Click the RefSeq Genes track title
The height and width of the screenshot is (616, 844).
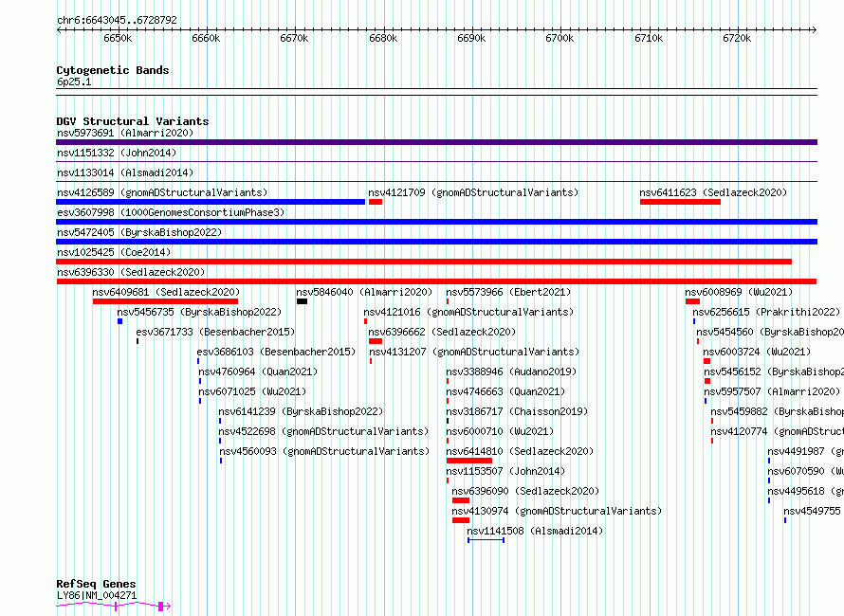(x=97, y=584)
